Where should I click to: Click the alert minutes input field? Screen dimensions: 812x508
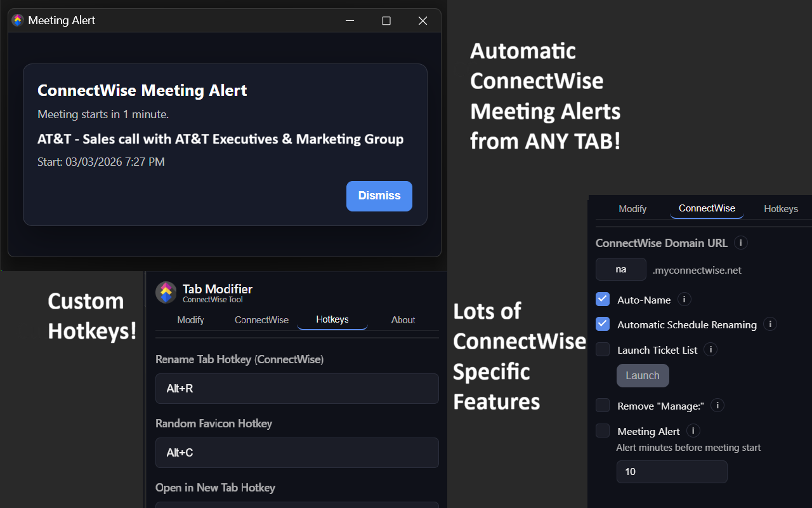tap(672, 472)
